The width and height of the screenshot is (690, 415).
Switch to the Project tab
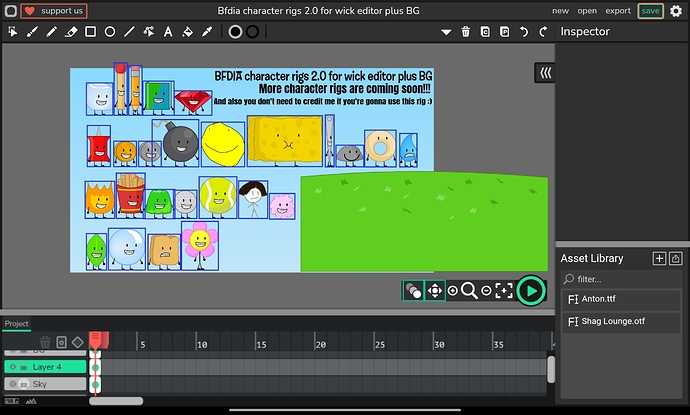17,324
